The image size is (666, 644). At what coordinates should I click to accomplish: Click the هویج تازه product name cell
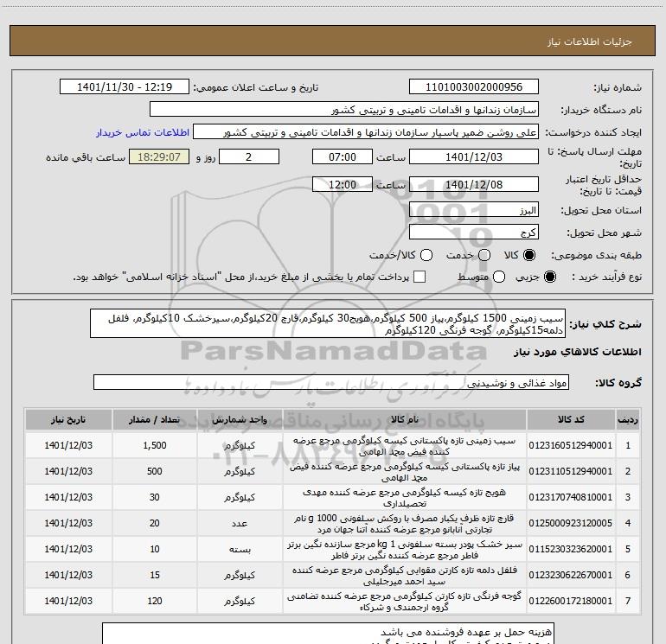[x=405, y=497]
